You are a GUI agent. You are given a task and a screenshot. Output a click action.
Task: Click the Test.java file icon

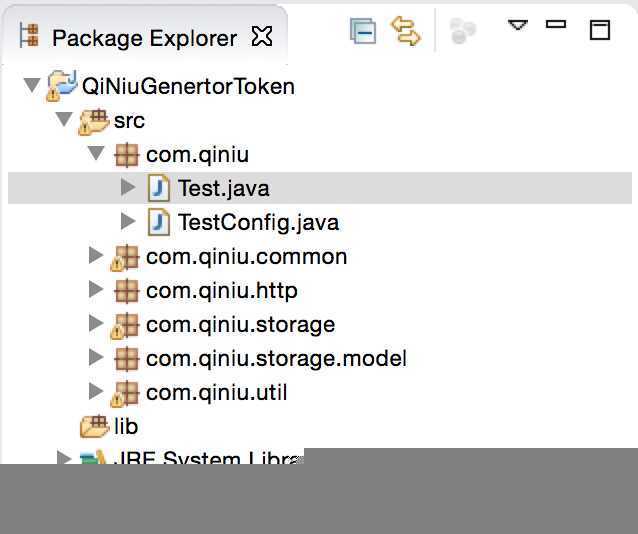click(x=159, y=188)
